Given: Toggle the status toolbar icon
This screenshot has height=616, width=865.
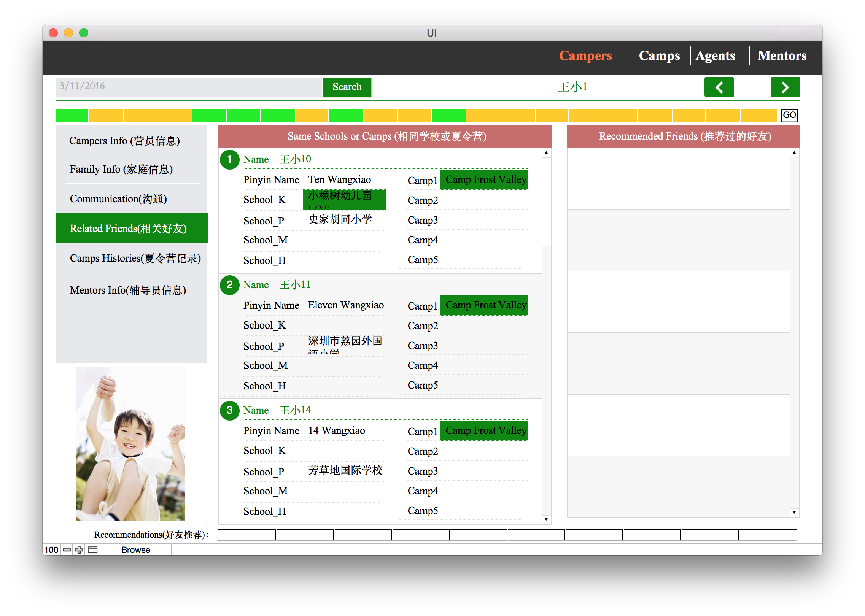Looking at the screenshot, I should (93, 550).
